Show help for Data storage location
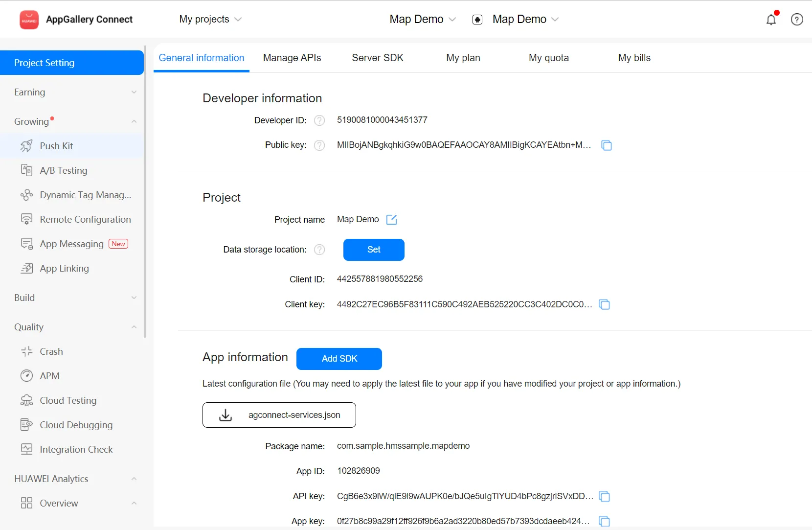The width and height of the screenshot is (812, 530). click(x=319, y=250)
